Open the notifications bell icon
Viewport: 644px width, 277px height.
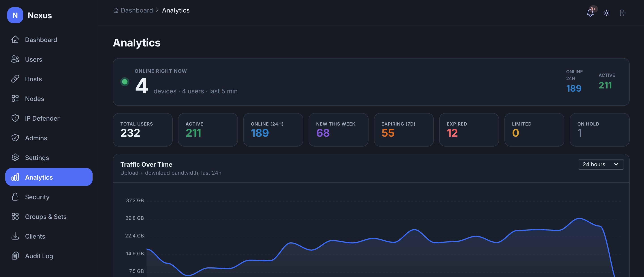click(x=590, y=13)
